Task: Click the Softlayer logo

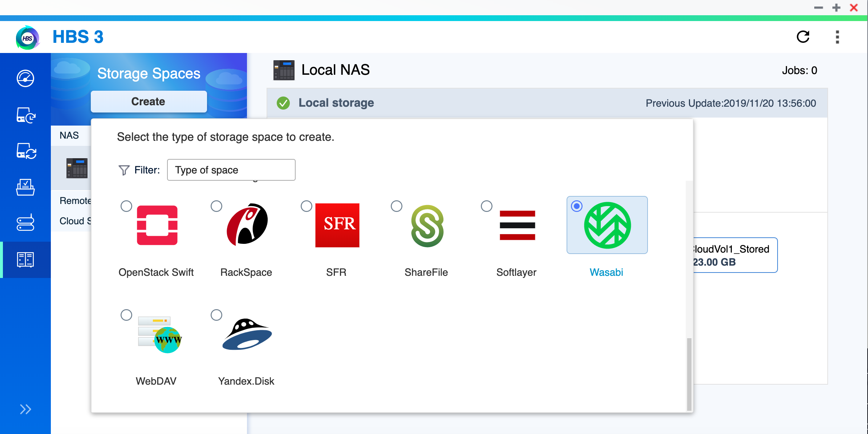Action: point(518,225)
